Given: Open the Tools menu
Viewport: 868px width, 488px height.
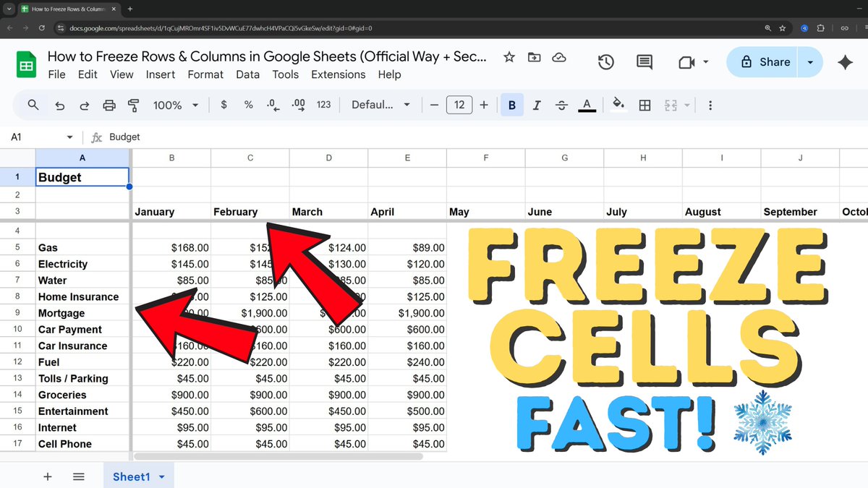Looking at the screenshot, I should pos(286,74).
